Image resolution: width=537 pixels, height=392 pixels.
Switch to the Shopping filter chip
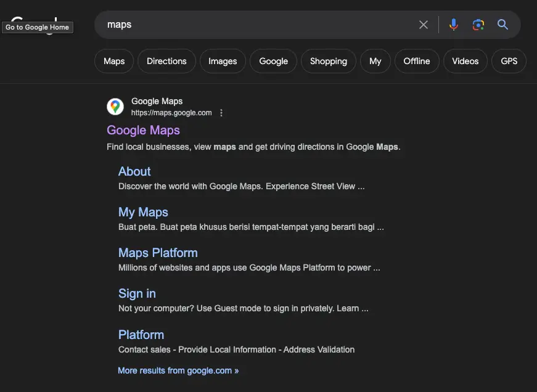point(329,61)
